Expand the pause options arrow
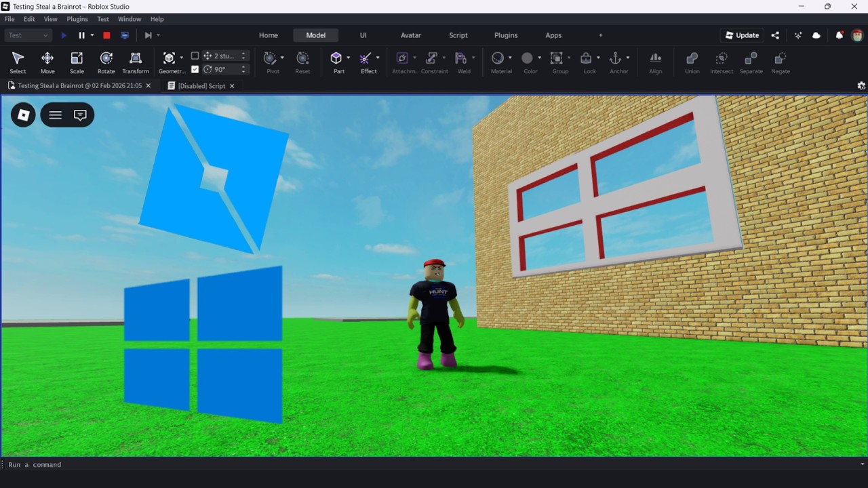This screenshot has height=488, width=868. click(x=92, y=35)
